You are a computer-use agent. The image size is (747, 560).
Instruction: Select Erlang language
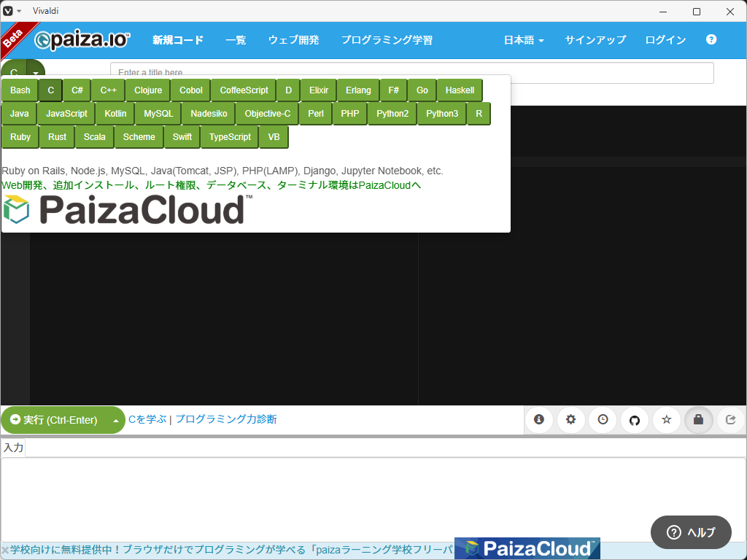[358, 90]
